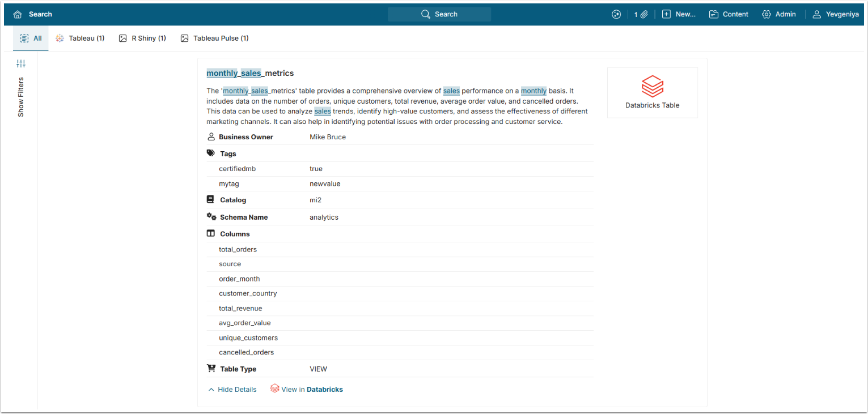Click the R Shiny image icon in tabs
Image resolution: width=868 pixels, height=414 pixels.
122,38
